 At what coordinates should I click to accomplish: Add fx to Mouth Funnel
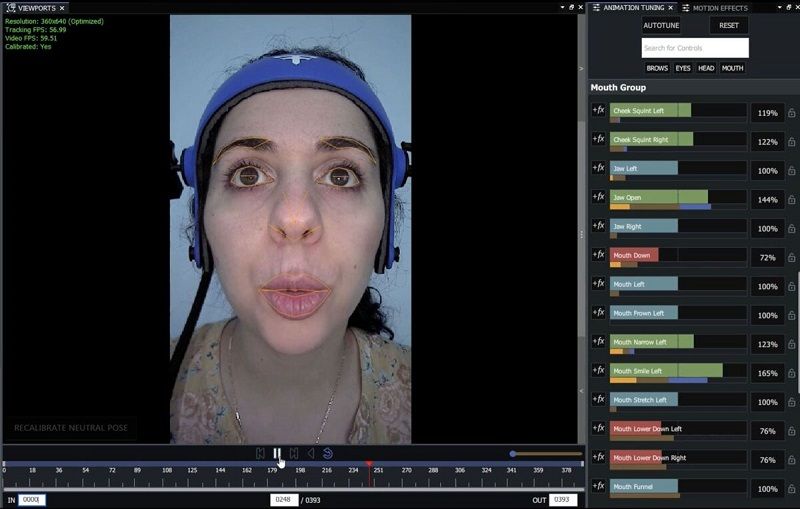(598, 486)
